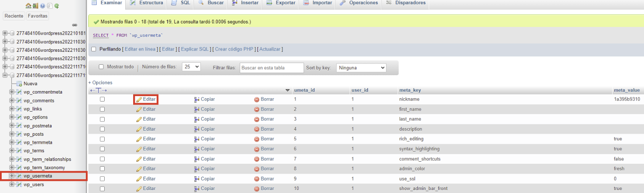Expand the 277484106wordpress202210181 database node
The image size is (644, 193).
click(5, 33)
